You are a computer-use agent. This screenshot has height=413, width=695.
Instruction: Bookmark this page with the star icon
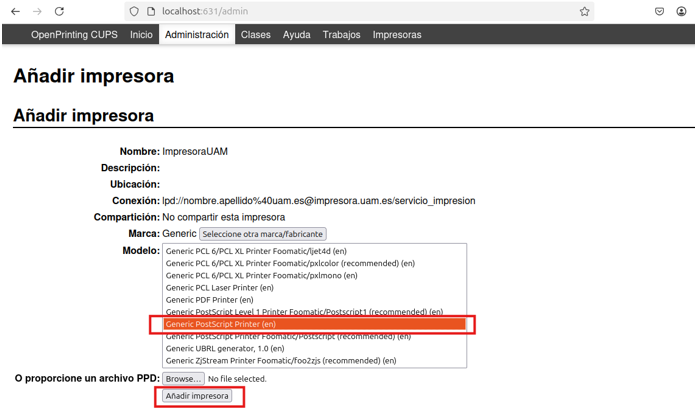click(585, 12)
